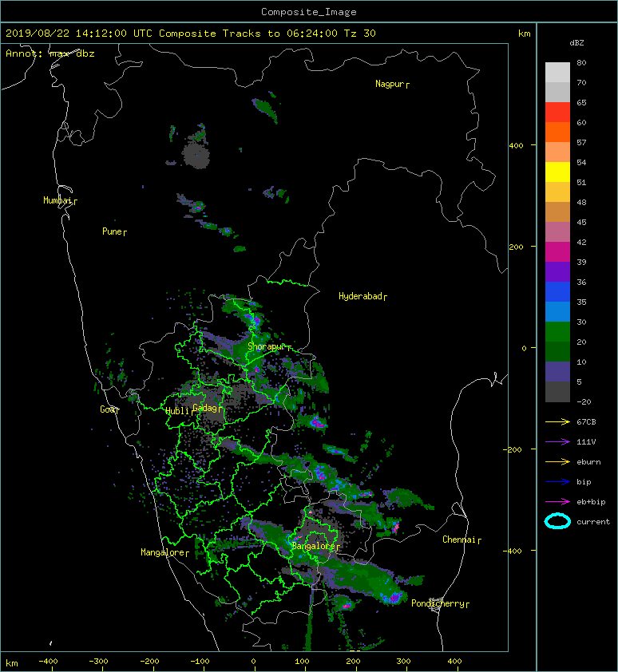
Task: Select the 60 dBZ orange swatch
Action: click(x=557, y=132)
